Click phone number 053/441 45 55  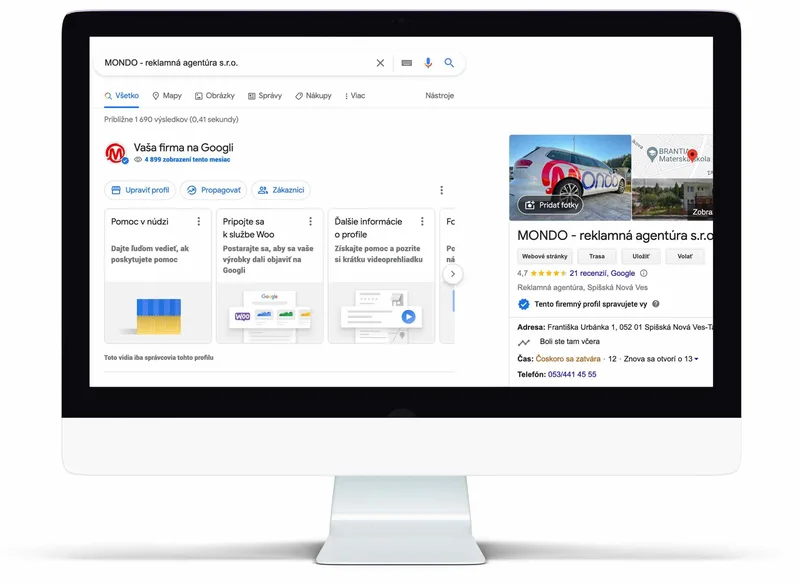(572, 374)
